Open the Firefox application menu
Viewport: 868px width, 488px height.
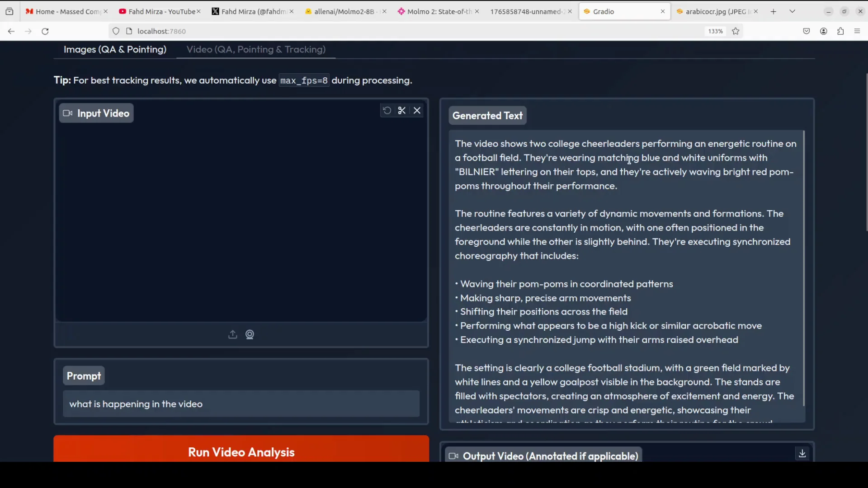pos(857,31)
